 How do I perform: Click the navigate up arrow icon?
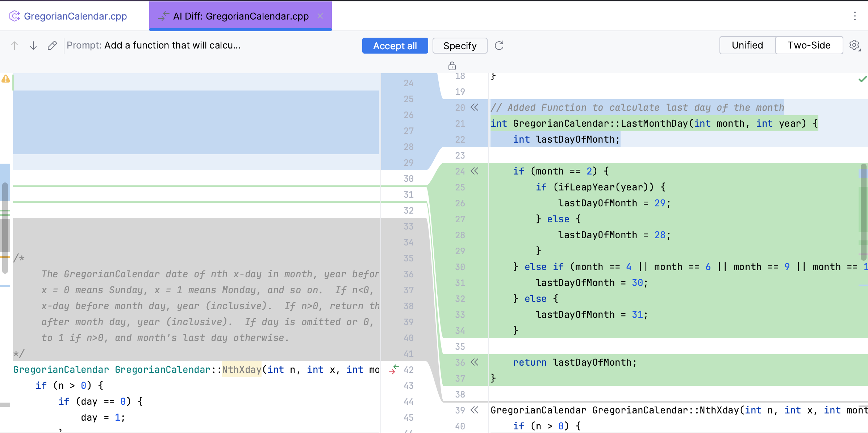click(x=15, y=45)
